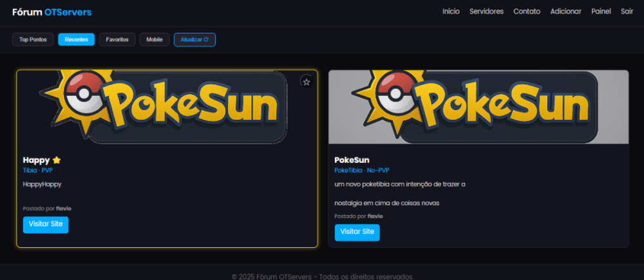The width and height of the screenshot is (644, 280).
Task: Switch to the Mobile filter
Action: [155, 39]
